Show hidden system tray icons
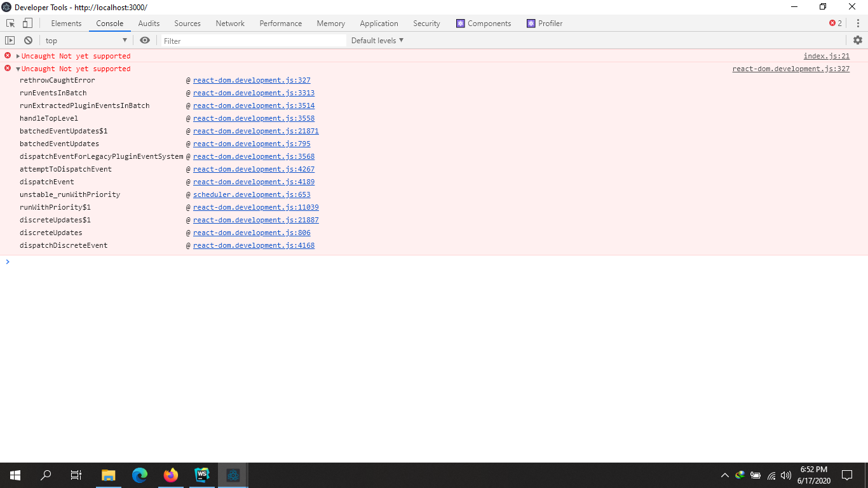The height and width of the screenshot is (488, 868). pyautogui.click(x=725, y=475)
